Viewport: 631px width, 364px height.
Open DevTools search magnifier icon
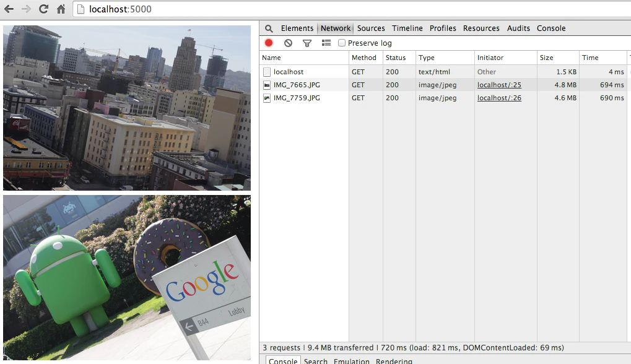[x=269, y=28]
